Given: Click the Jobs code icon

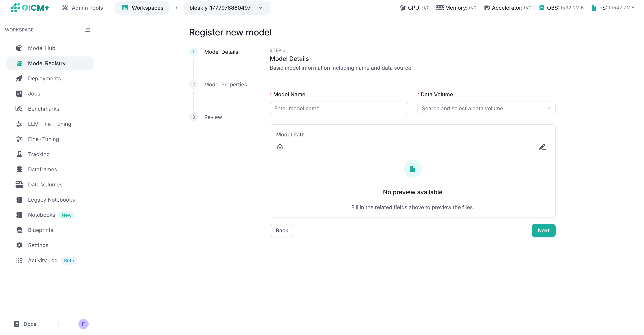Looking at the screenshot, I should click(x=19, y=93).
